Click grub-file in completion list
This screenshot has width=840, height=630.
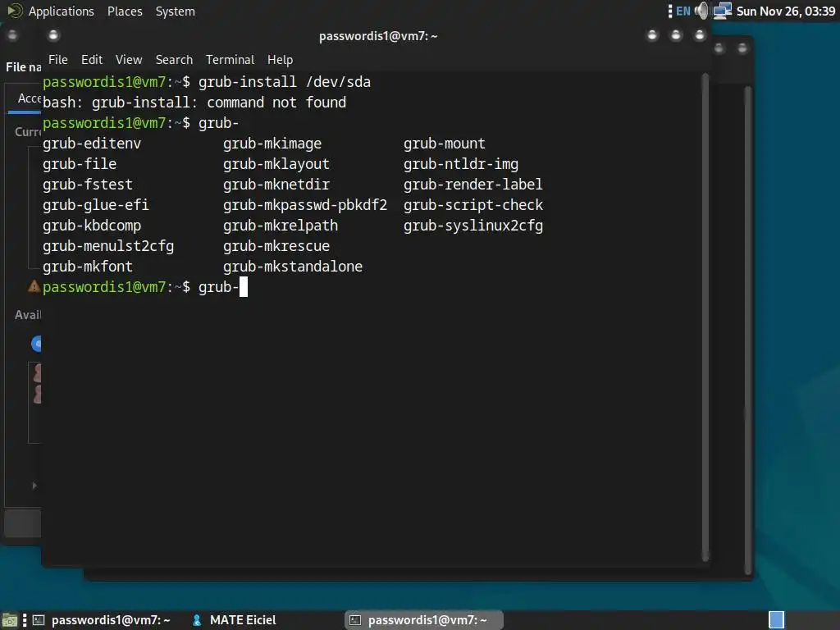tap(80, 164)
